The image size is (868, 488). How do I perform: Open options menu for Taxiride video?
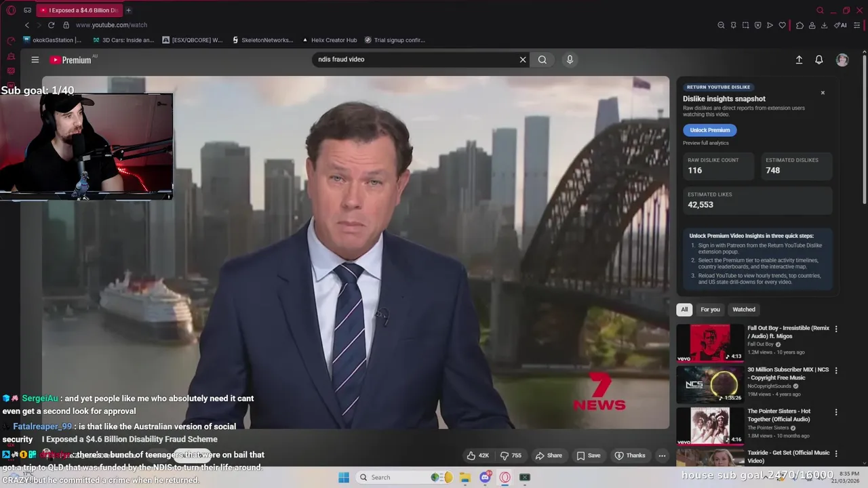[x=835, y=453]
